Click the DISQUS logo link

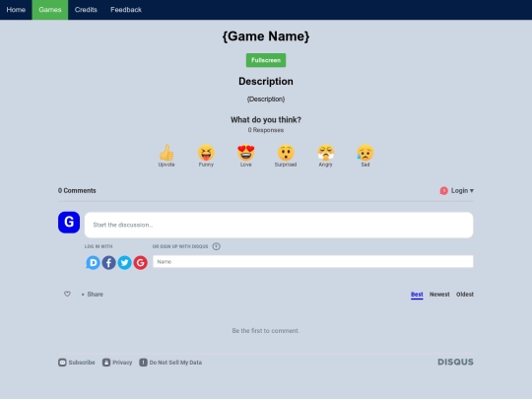pyautogui.click(x=455, y=362)
